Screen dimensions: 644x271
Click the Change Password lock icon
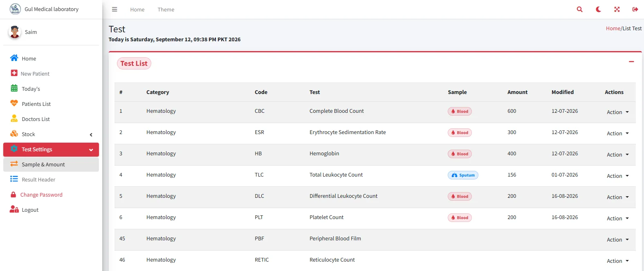[13, 195]
